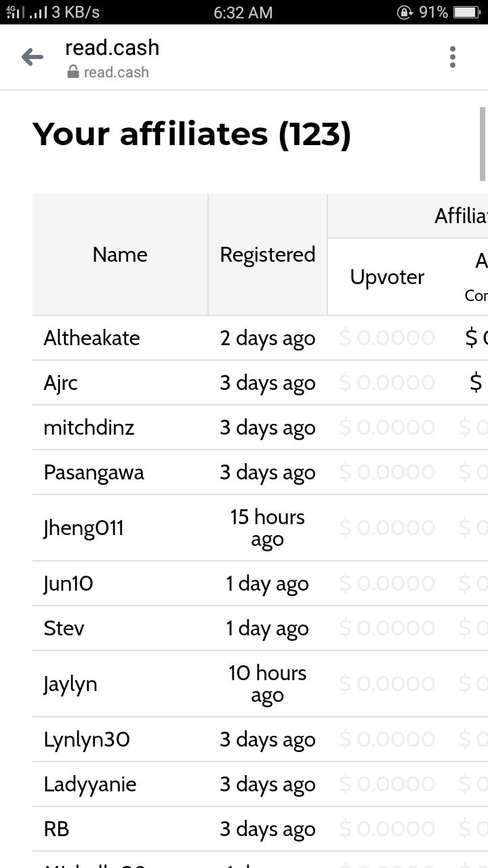Open Jheng011's profile

point(84,528)
